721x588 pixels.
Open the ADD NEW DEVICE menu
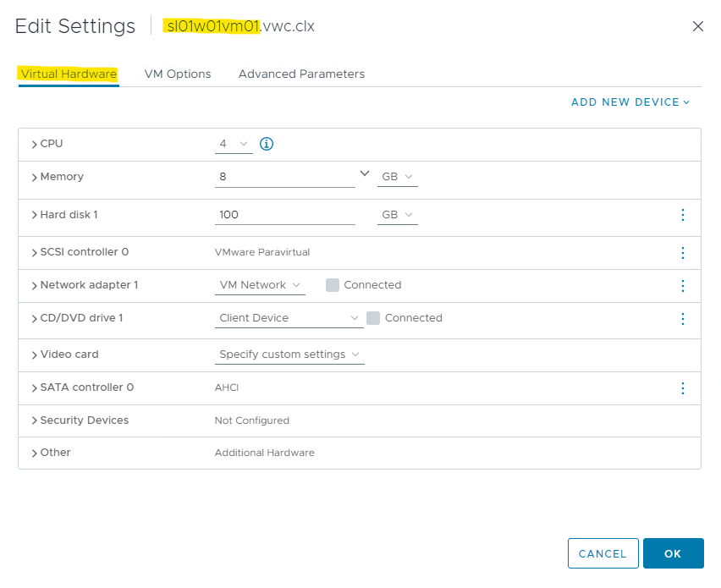click(630, 102)
